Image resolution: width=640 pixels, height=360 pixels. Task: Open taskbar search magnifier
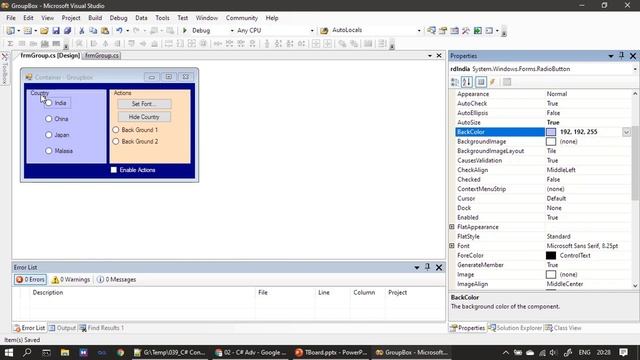click(27, 352)
